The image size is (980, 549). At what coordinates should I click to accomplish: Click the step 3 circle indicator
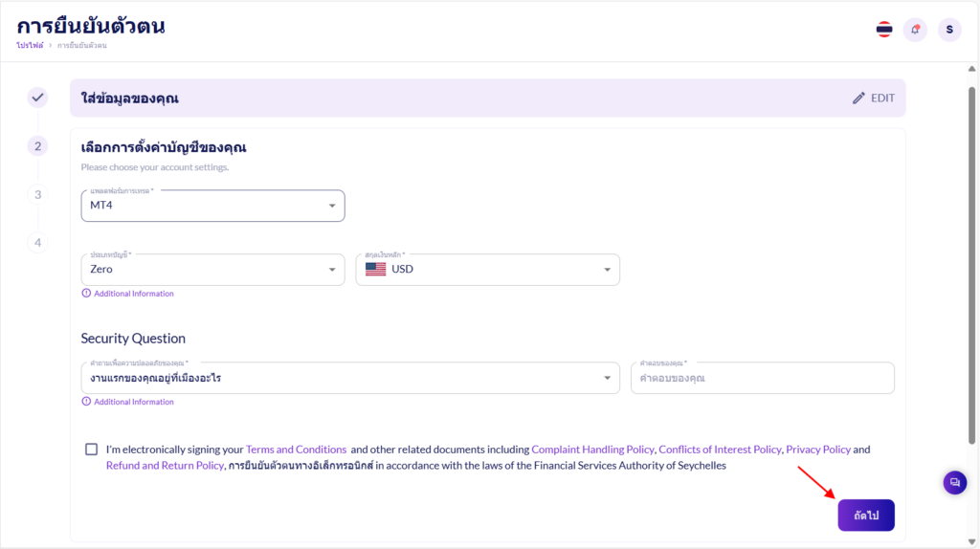coord(37,194)
